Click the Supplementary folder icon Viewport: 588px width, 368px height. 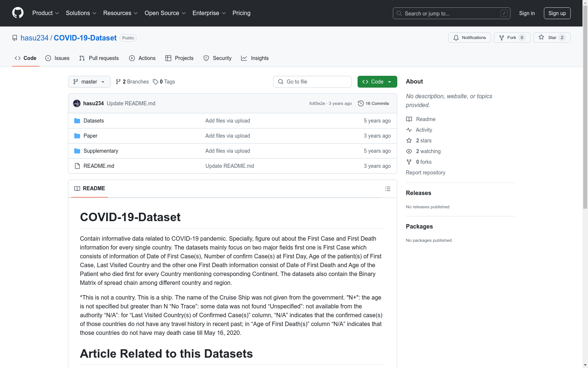pos(77,151)
